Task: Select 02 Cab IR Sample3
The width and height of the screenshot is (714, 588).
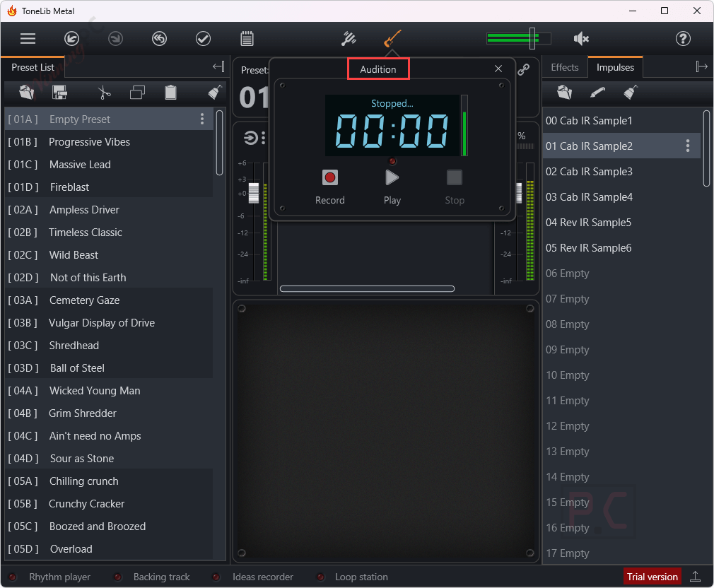Action: point(621,172)
